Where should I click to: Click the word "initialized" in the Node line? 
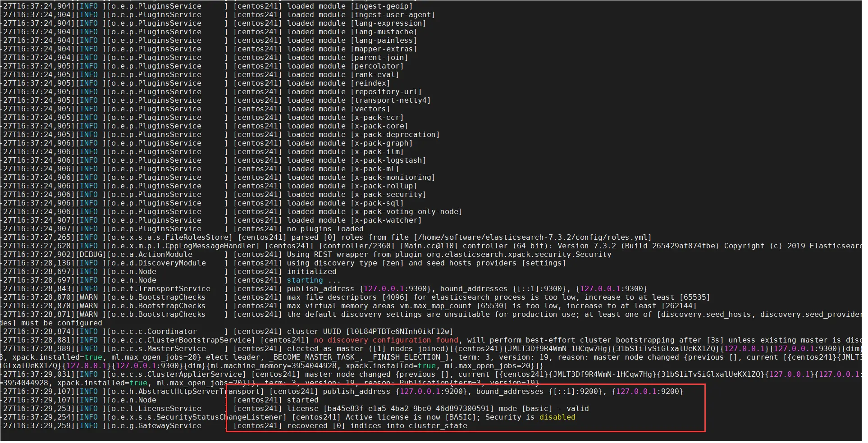tap(312, 272)
